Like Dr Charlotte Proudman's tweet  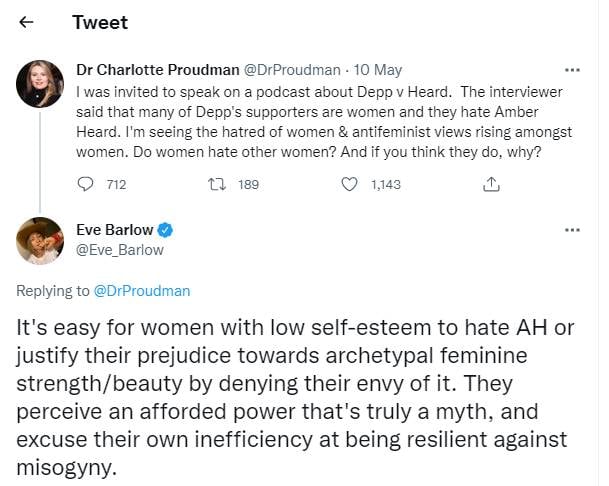tap(349, 184)
